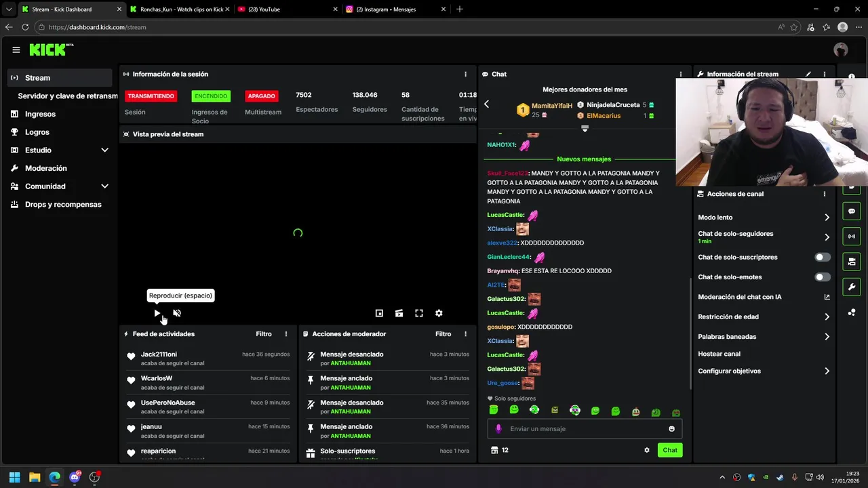Open chat settings gear next to Chat button

647,450
